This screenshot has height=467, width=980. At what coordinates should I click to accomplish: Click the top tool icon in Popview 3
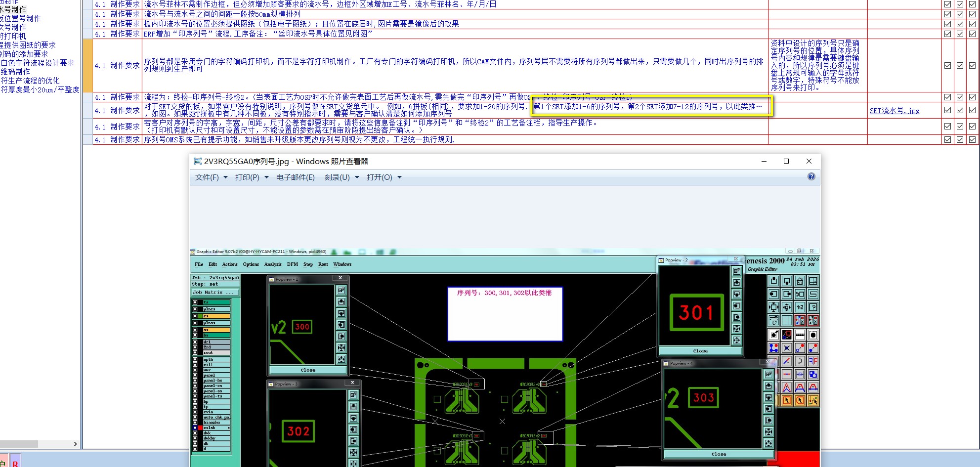point(353,395)
